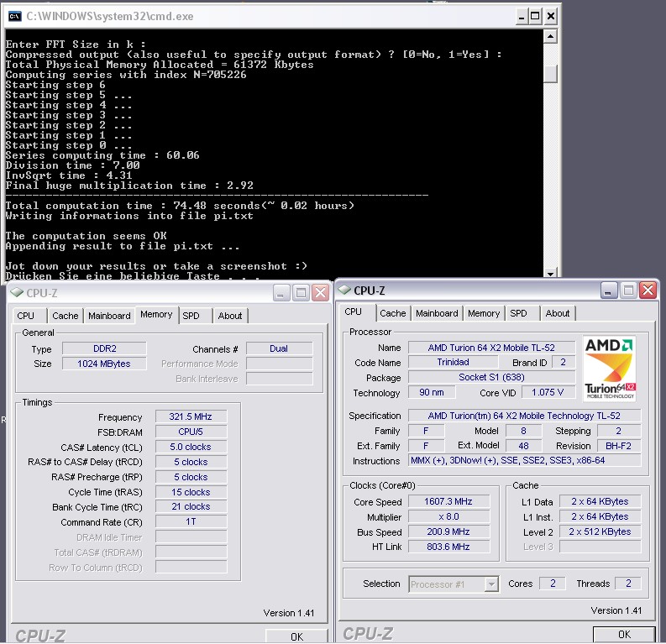
Task: Switch to Memory tab in right CPU-Z
Action: 484,313
